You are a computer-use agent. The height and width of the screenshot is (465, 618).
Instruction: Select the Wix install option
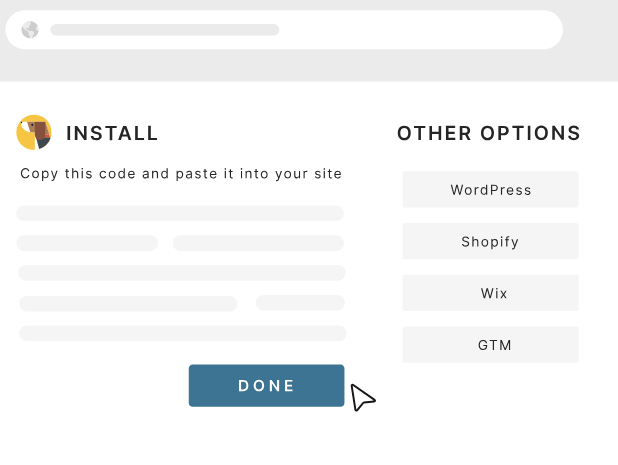click(x=490, y=293)
